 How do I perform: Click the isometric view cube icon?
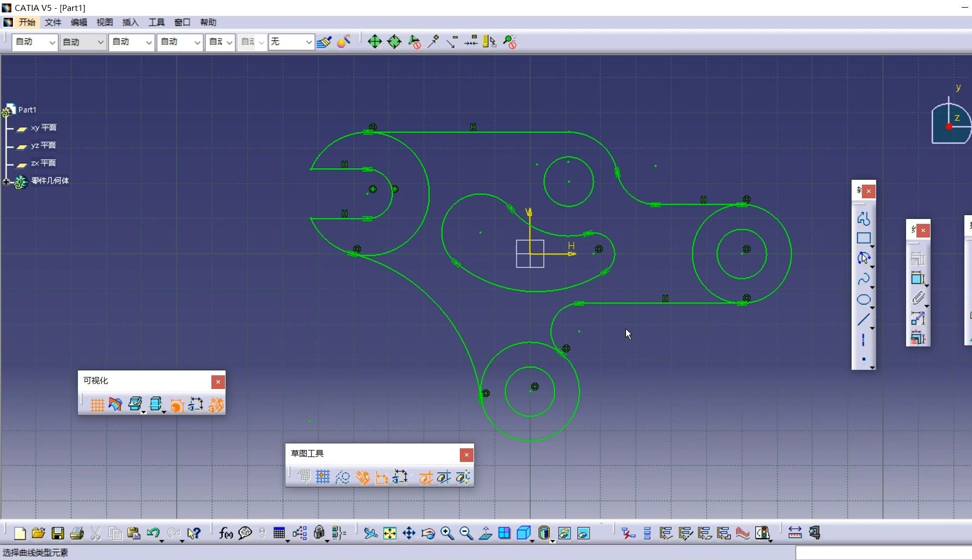click(x=523, y=533)
